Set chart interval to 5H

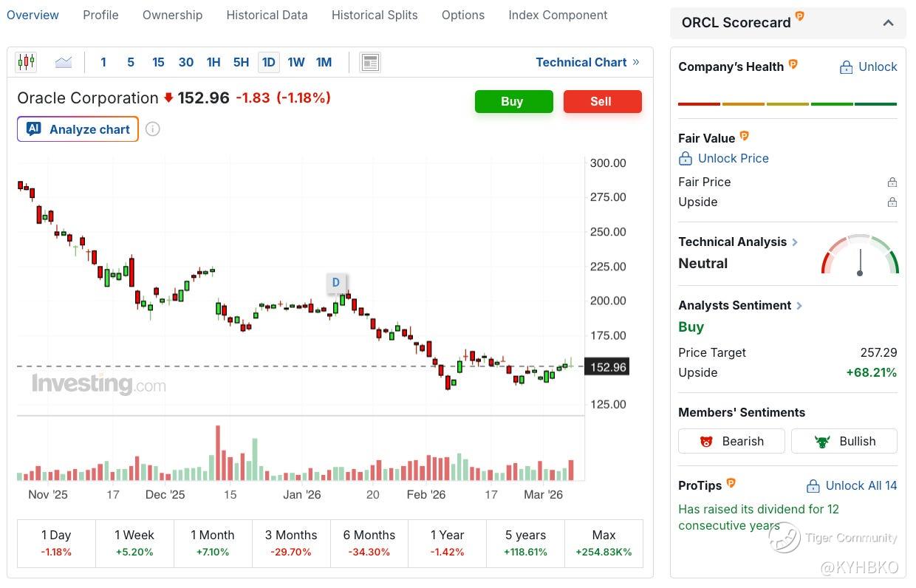tap(241, 62)
